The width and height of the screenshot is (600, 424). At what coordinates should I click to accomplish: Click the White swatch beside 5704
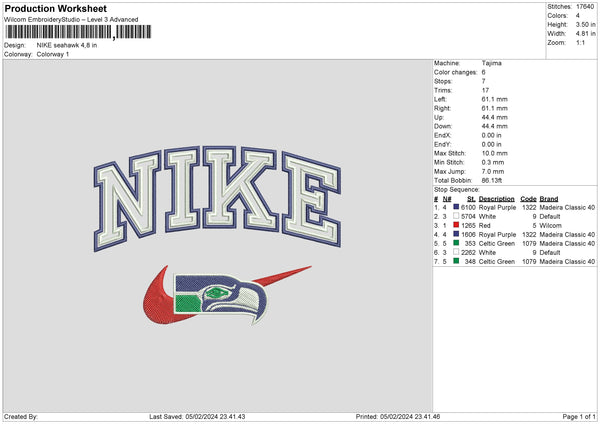[456, 216]
